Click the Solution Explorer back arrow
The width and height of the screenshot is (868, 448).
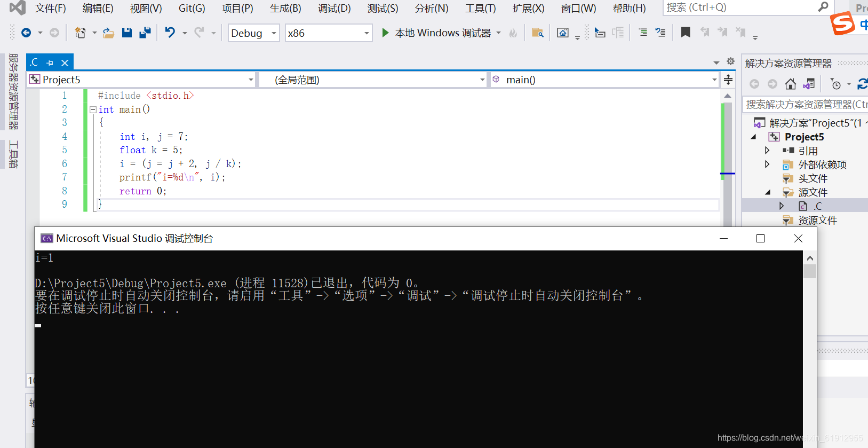tap(754, 84)
